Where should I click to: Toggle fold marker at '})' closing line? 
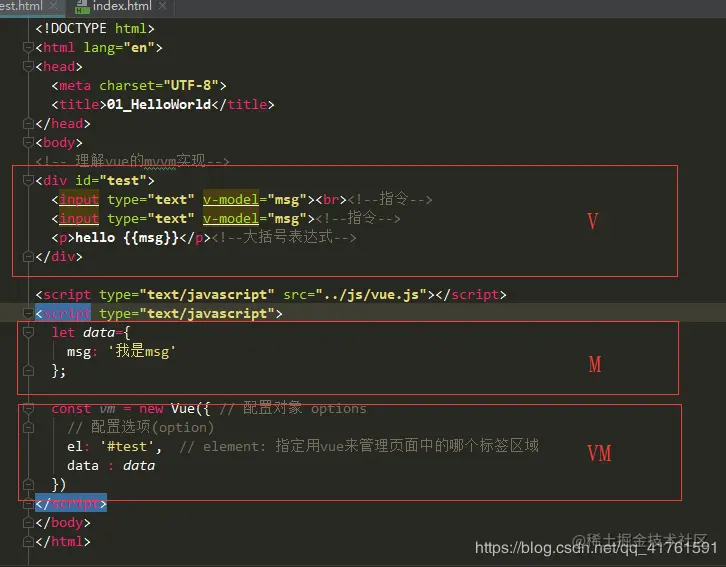28,485
